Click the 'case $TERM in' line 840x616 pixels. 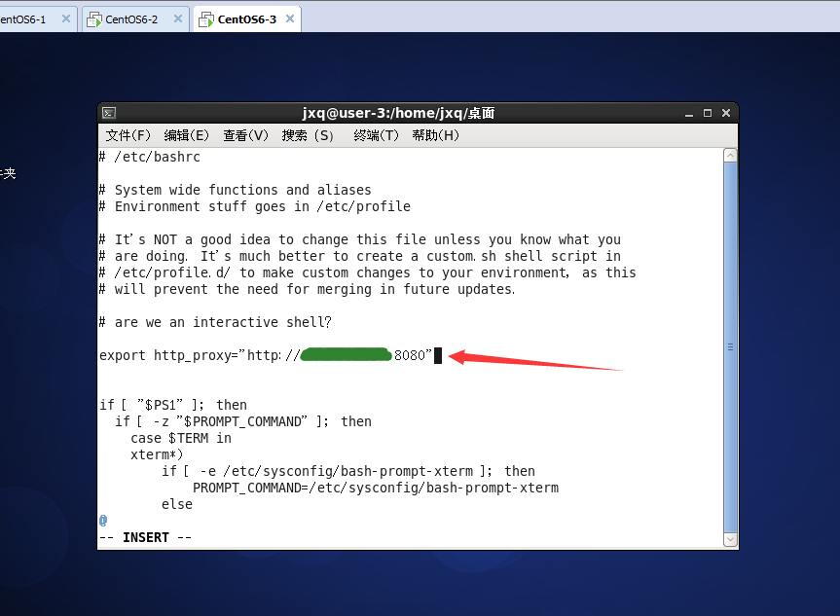[181, 438]
